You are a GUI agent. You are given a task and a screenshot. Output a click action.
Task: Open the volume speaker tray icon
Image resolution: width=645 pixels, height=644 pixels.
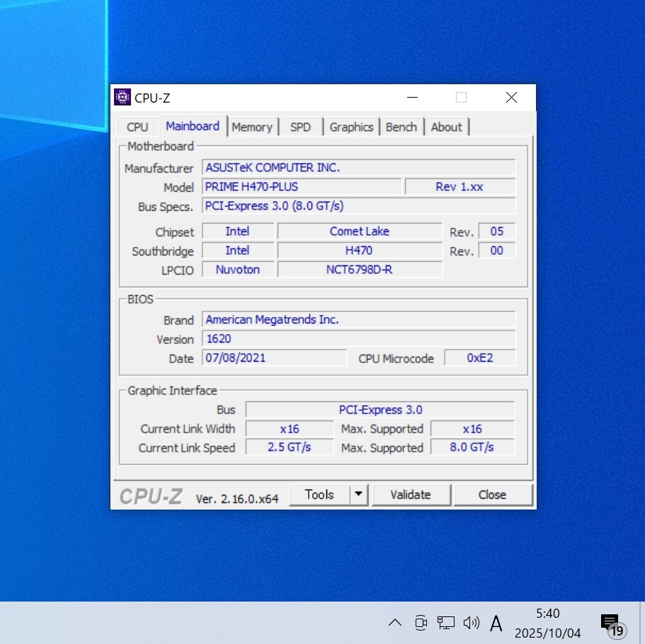[x=471, y=623]
